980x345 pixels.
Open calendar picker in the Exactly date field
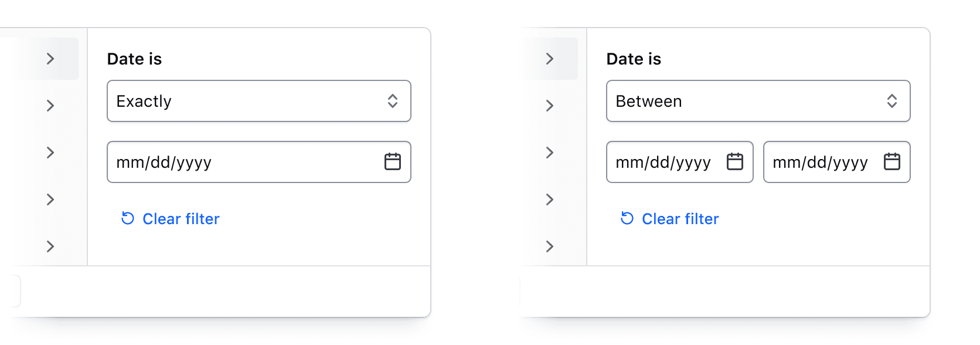point(392,161)
